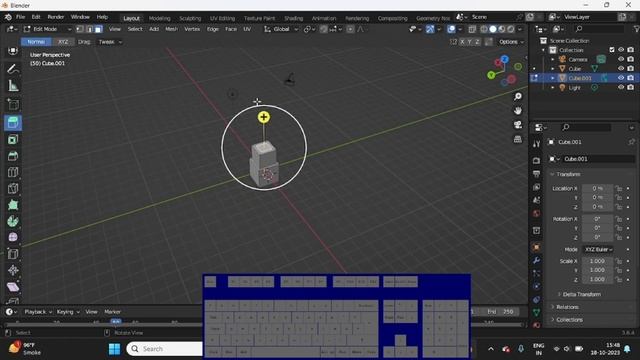Open the Edit Mode dropdown
The height and width of the screenshot is (360, 640).
pos(47,29)
